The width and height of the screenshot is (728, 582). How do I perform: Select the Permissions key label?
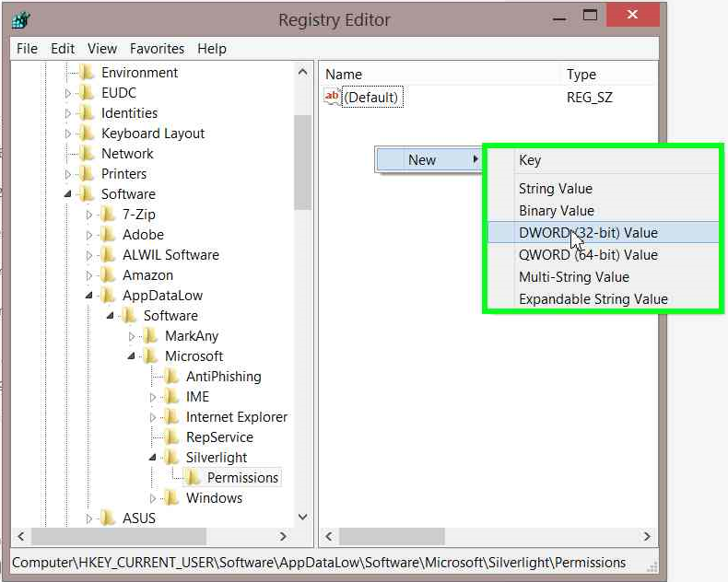click(242, 478)
